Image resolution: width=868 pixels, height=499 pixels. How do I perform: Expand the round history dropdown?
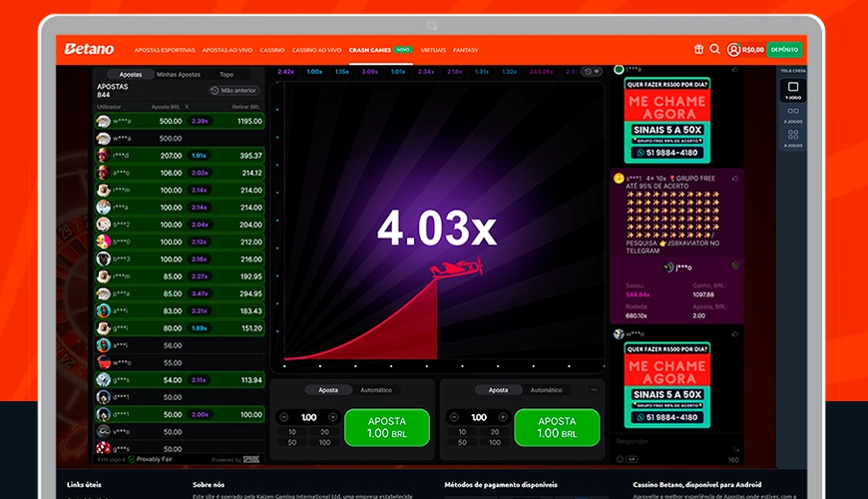click(x=592, y=72)
